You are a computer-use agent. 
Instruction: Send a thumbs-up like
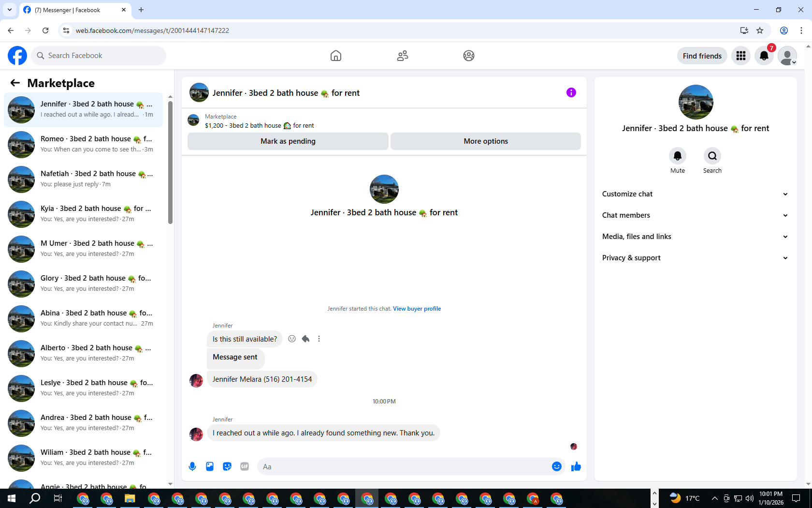[576, 466]
